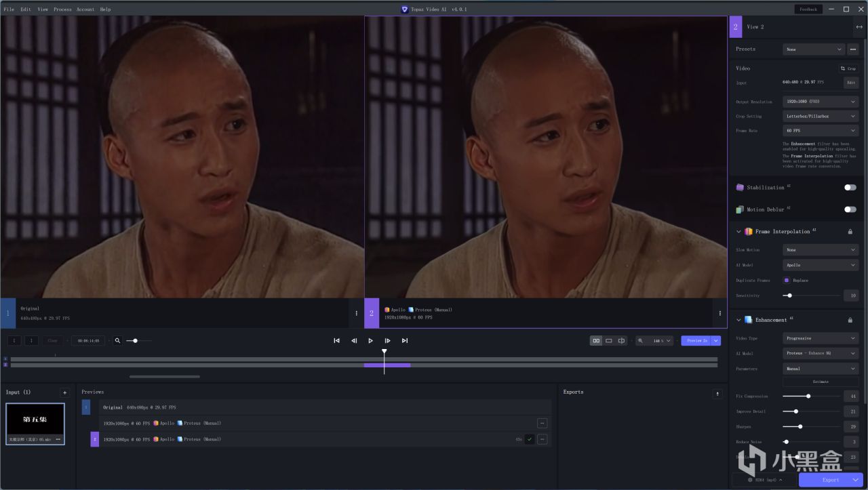Click the checkmark on the completed preview
The image size is (868, 490).
click(x=529, y=439)
